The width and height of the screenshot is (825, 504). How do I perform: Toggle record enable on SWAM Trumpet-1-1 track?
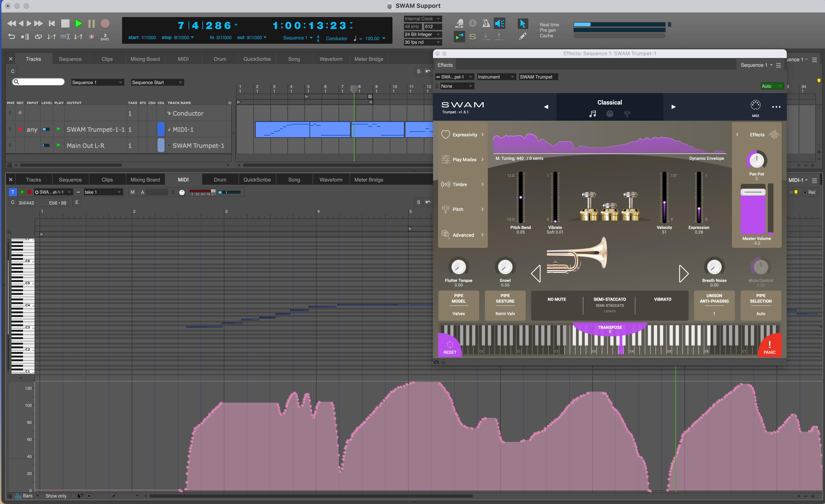point(20,129)
